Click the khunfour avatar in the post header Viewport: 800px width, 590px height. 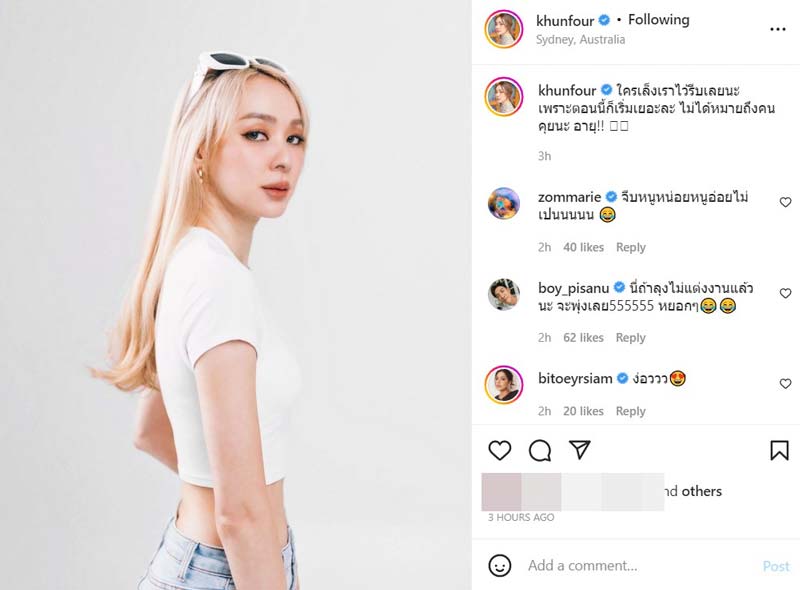[504, 29]
